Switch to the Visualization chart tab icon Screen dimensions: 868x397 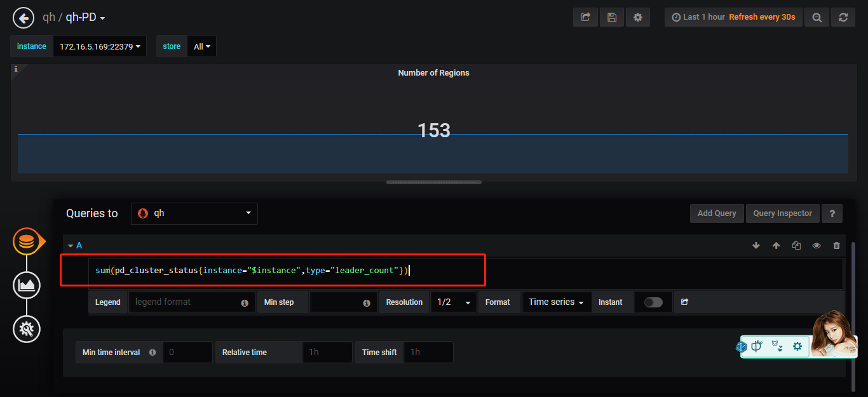[x=27, y=285]
